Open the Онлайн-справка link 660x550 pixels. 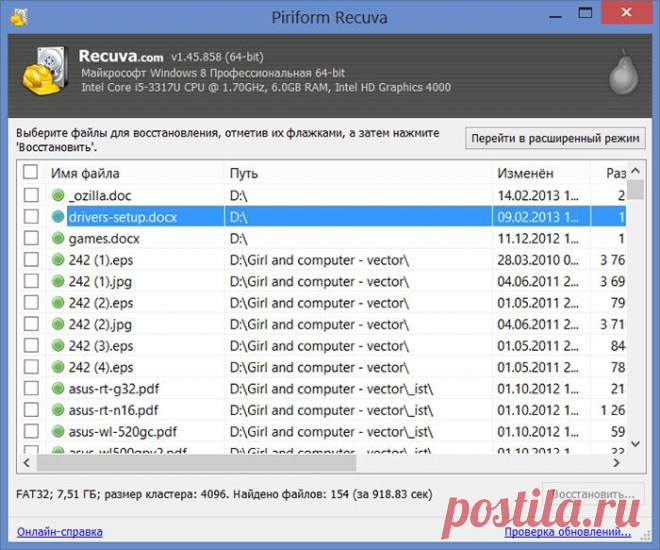point(59,531)
